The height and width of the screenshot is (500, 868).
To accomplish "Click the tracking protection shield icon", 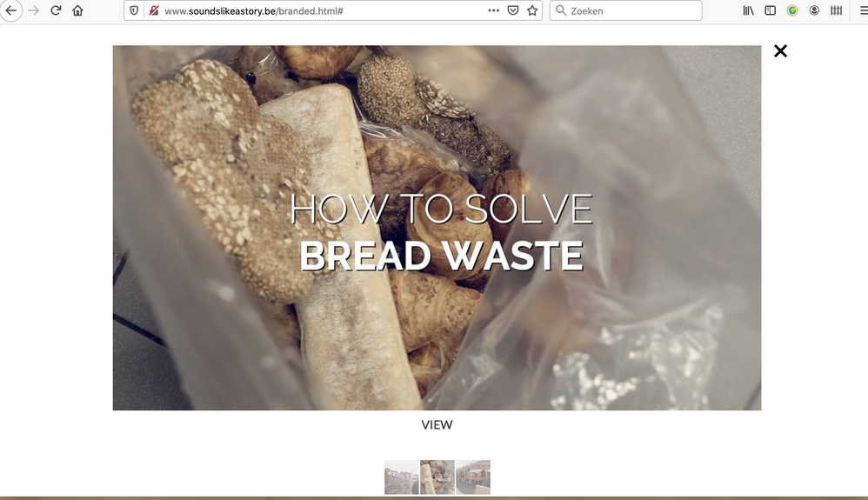I will click(x=134, y=10).
